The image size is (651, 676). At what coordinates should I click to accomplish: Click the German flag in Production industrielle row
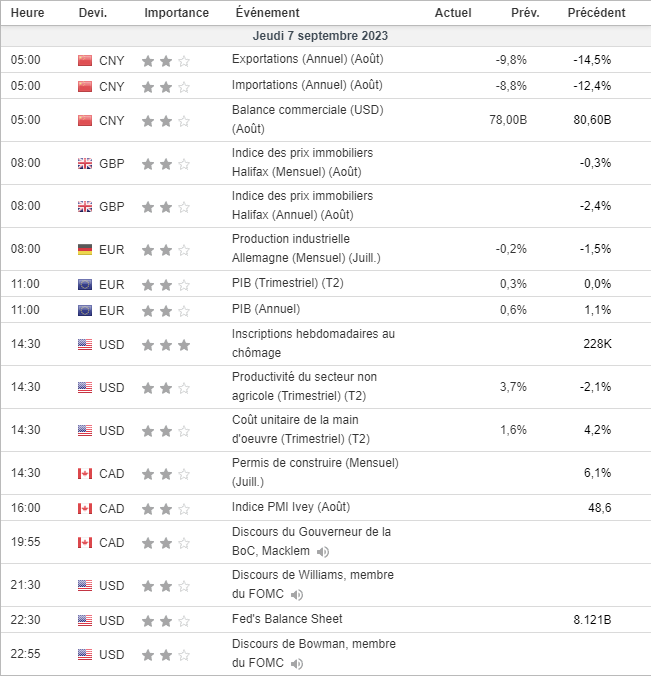[x=85, y=249]
